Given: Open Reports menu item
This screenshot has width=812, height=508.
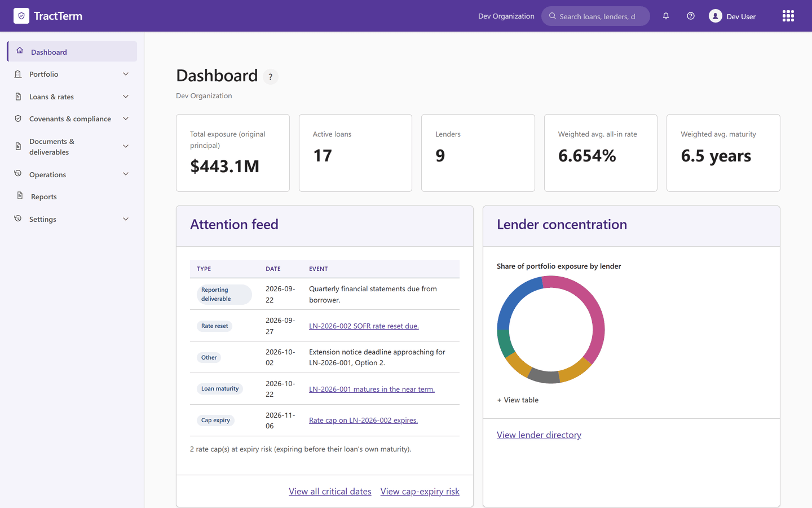Looking at the screenshot, I should [x=72, y=196].
